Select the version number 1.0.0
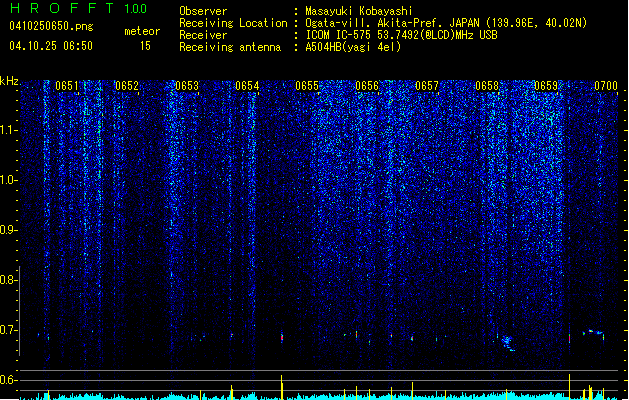The height and width of the screenshot is (400, 629). (x=135, y=8)
